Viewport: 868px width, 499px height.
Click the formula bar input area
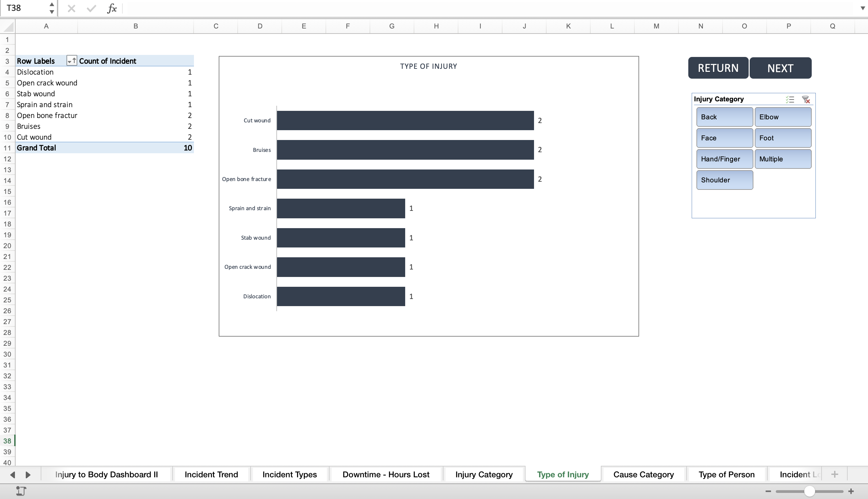pyautogui.click(x=490, y=8)
